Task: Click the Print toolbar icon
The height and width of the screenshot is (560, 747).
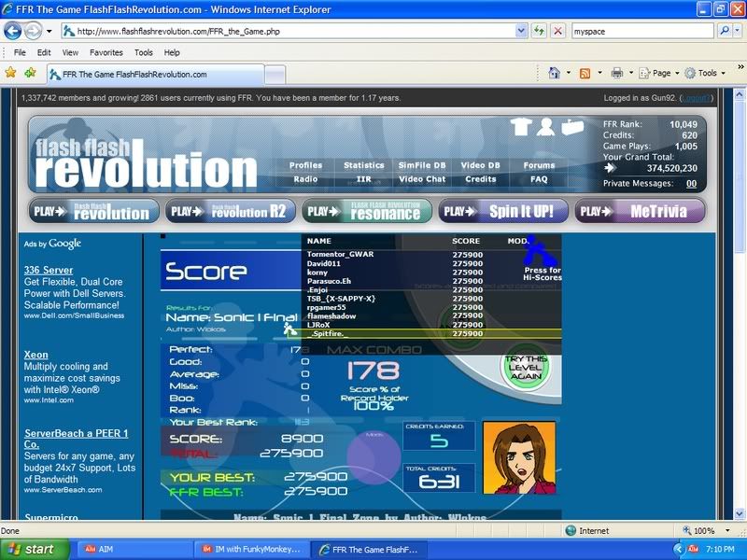Action: coord(616,73)
